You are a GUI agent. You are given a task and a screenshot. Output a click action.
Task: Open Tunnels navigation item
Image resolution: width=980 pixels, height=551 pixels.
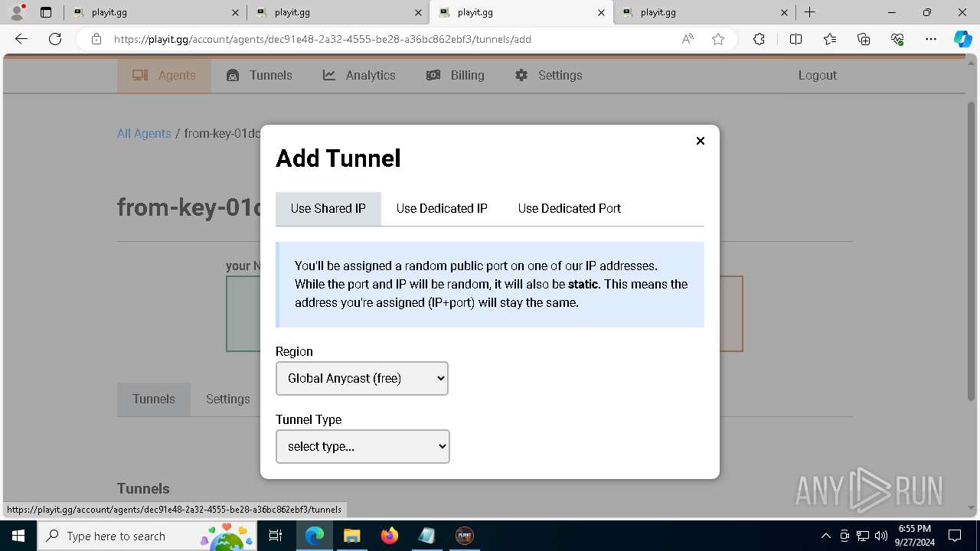point(260,75)
